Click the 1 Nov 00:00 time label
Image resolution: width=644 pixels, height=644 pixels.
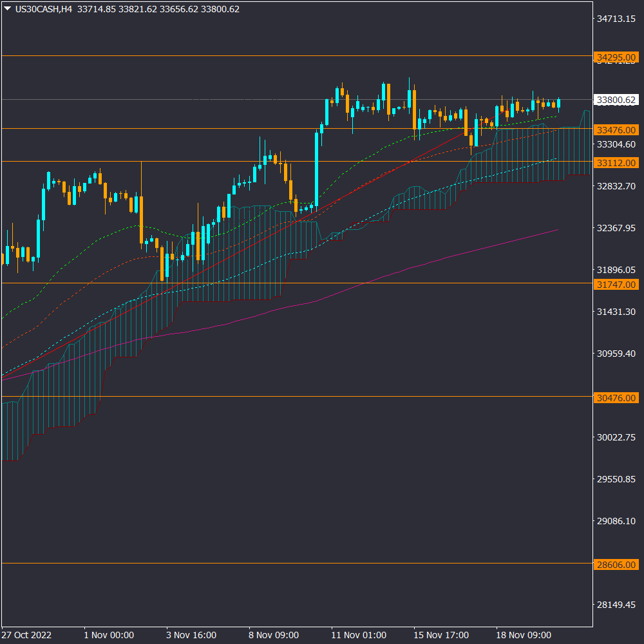109,635
